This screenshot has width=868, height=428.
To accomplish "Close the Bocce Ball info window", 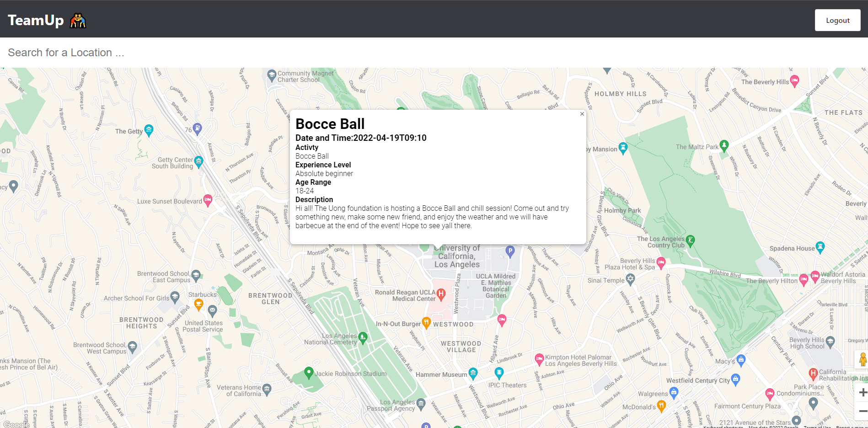I will [582, 114].
